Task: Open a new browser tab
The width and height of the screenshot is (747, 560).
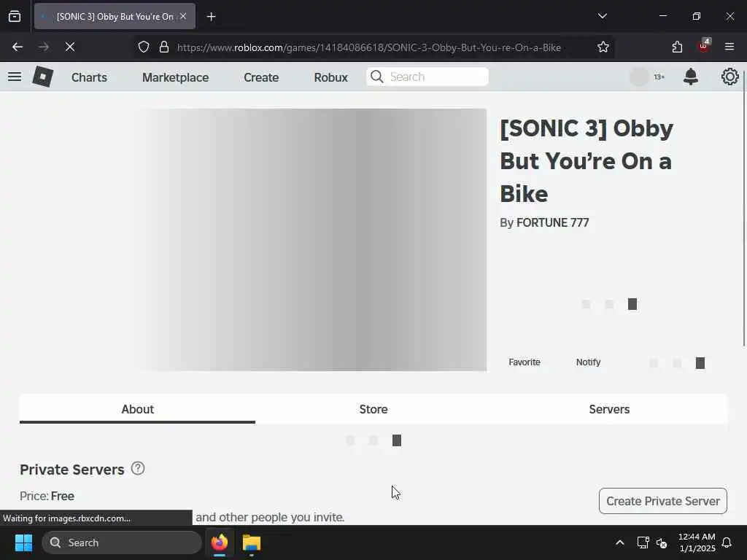Action: pyautogui.click(x=211, y=17)
